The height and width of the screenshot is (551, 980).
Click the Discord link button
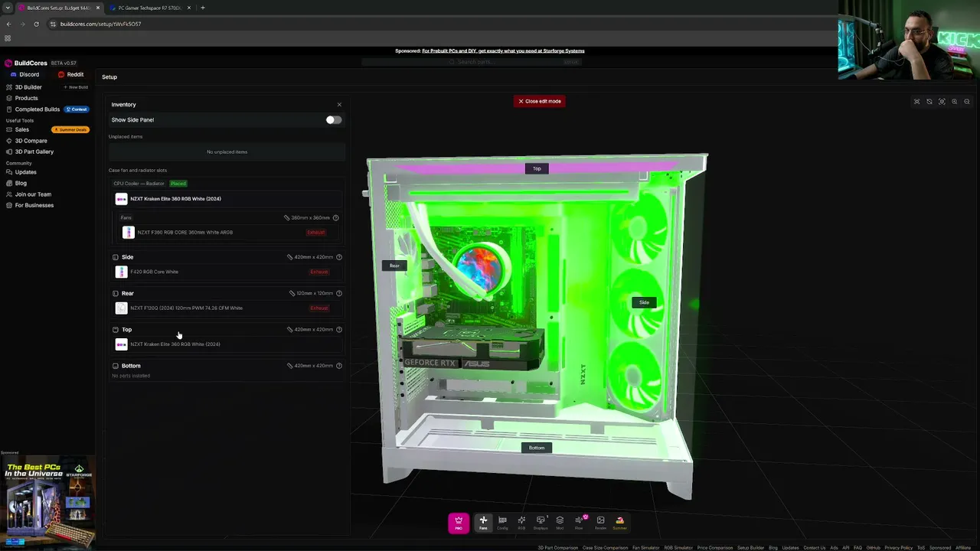(x=25, y=75)
